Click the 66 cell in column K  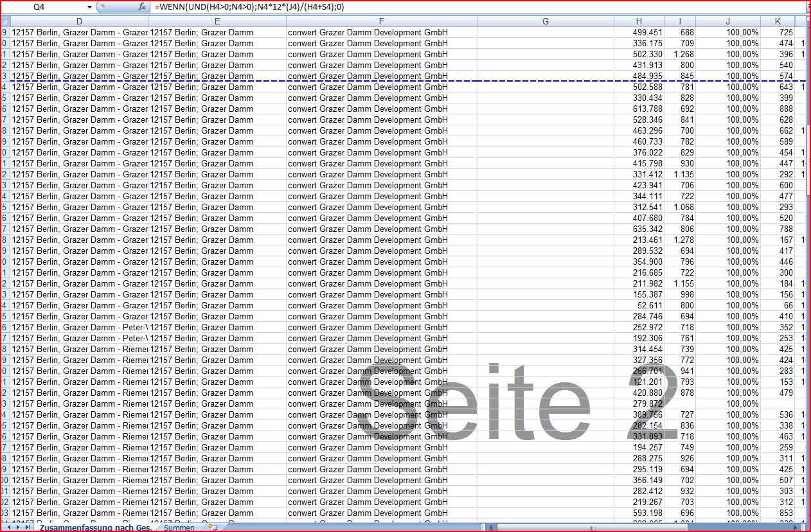(778, 305)
